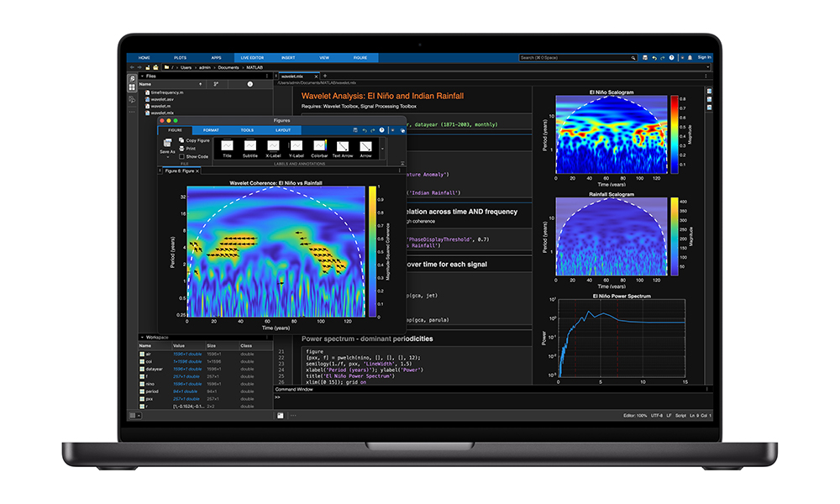Select the Text Arrow annotation tool
The width and height of the screenshot is (840, 504).
point(343,146)
